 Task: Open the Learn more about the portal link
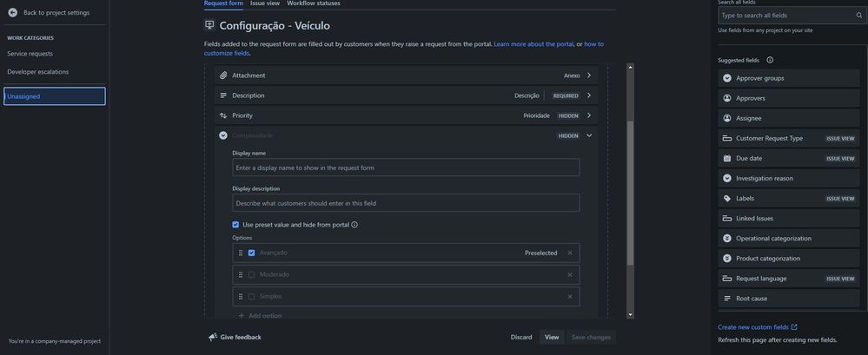click(x=533, y=43)
